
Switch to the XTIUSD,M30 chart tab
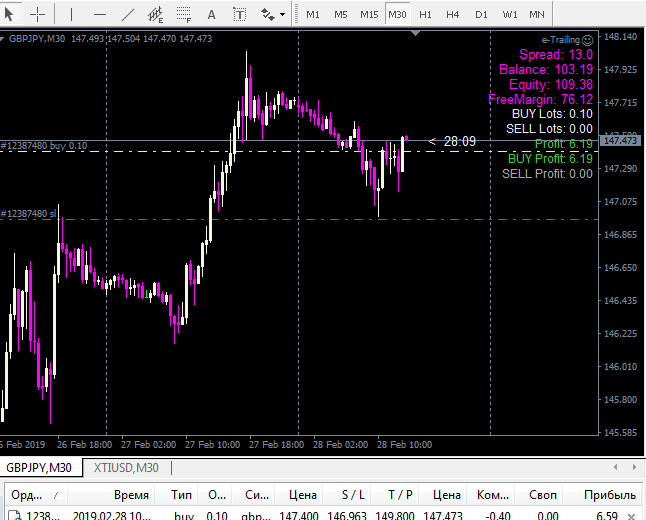(x=126, y=467)
